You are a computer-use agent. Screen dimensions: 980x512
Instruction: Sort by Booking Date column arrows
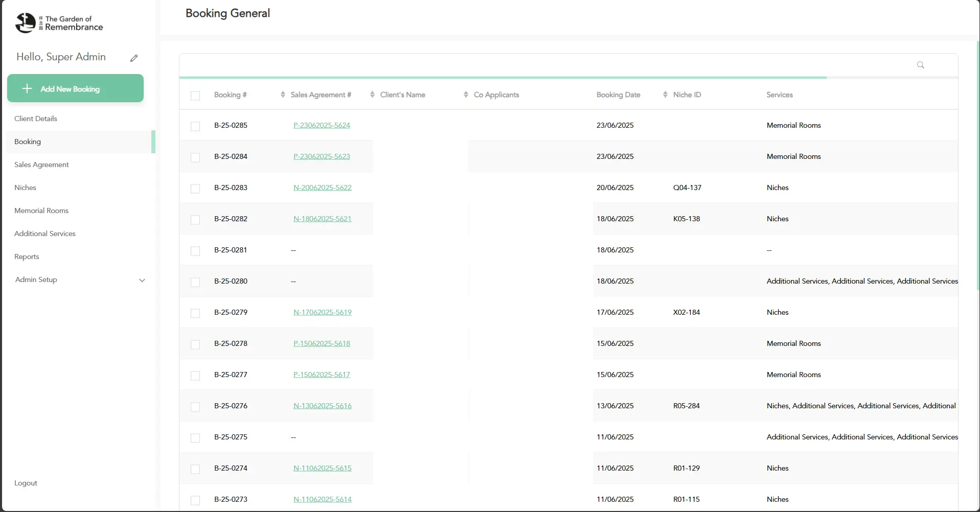pyautogui.click(x=665, y=95)
